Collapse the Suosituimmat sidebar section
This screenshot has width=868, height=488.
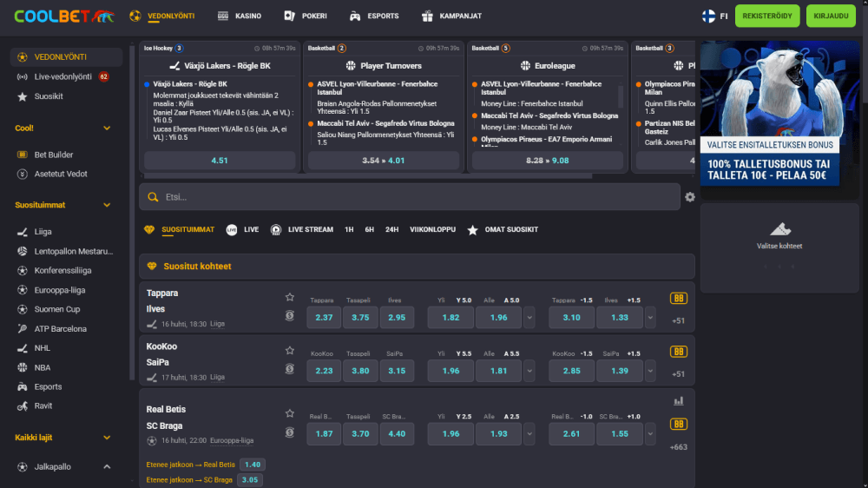[107, 206]
